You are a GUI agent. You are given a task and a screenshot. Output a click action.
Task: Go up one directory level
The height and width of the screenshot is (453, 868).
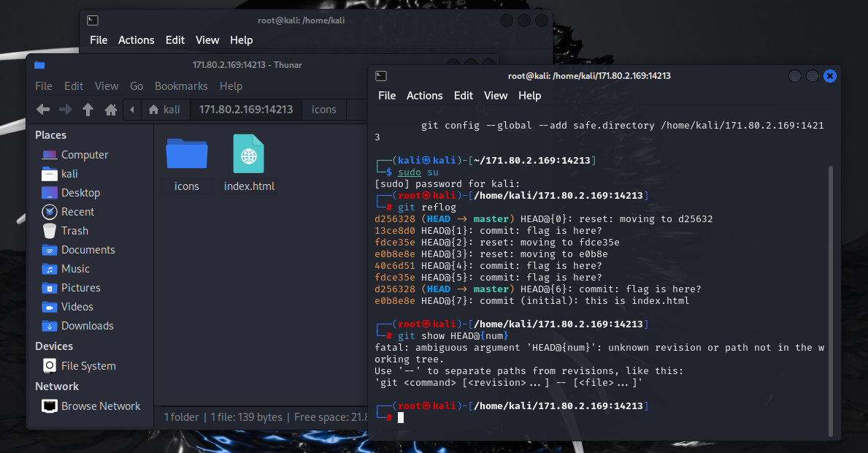[88, 109]
